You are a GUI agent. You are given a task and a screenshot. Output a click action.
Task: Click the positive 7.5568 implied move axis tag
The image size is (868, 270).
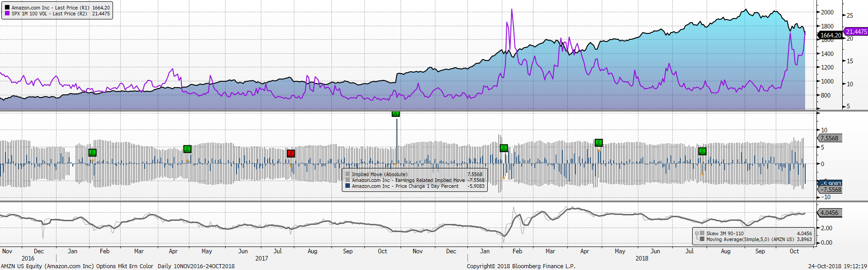829,138
